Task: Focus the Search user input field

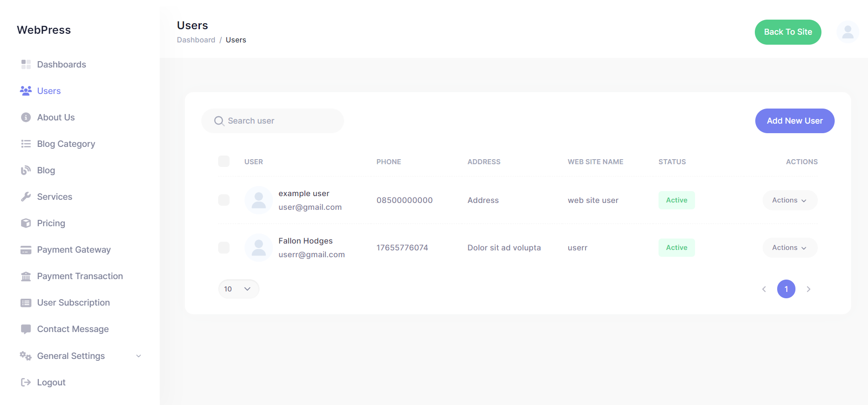Action: pos(278,121)
